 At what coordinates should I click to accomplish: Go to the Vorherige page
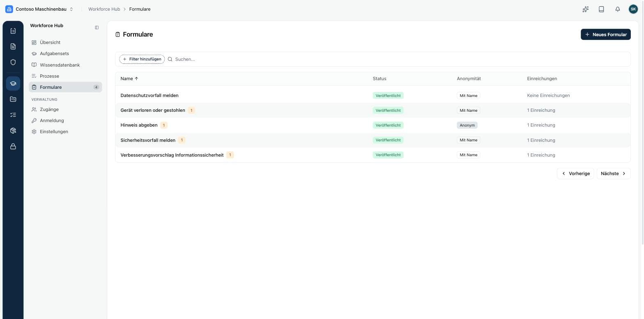click(x=575, y=173)
